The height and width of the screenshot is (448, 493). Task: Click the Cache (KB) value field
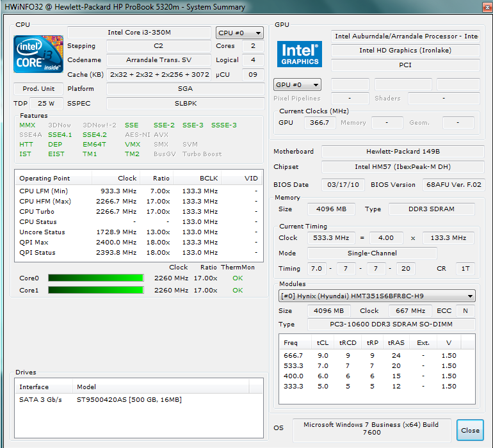(x=159, y=74)
